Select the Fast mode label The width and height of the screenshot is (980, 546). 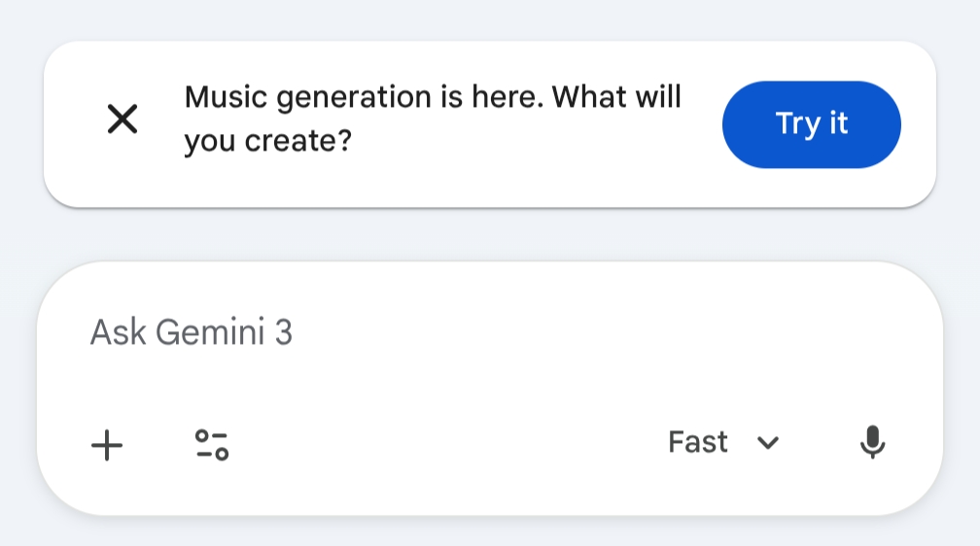click(x=698, y=443)
